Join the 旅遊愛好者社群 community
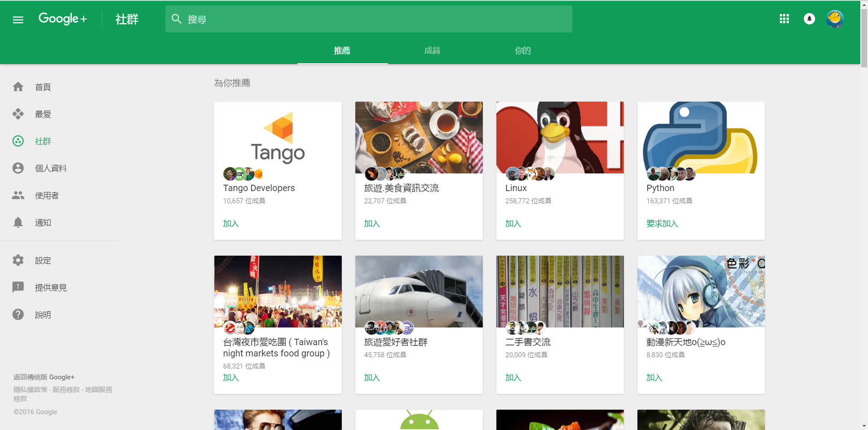The image size is (868, 430). point(372,378)
